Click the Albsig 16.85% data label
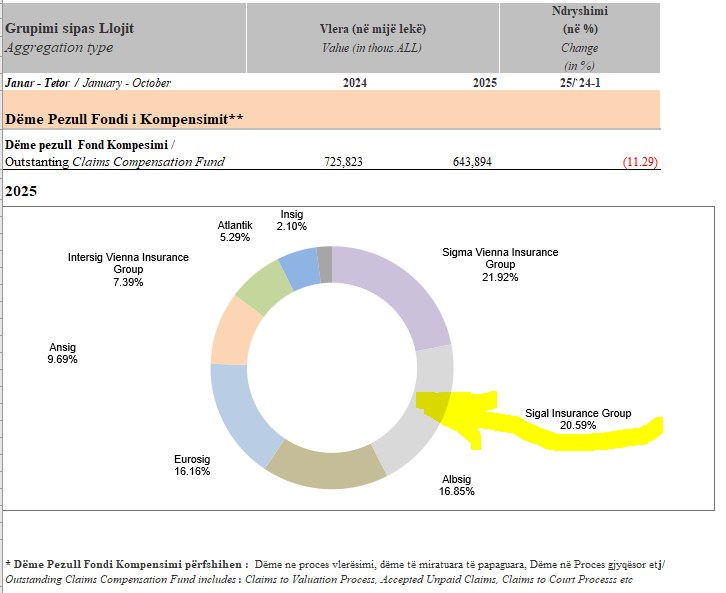The image size is (726, 593). click(x=458, y=485)
